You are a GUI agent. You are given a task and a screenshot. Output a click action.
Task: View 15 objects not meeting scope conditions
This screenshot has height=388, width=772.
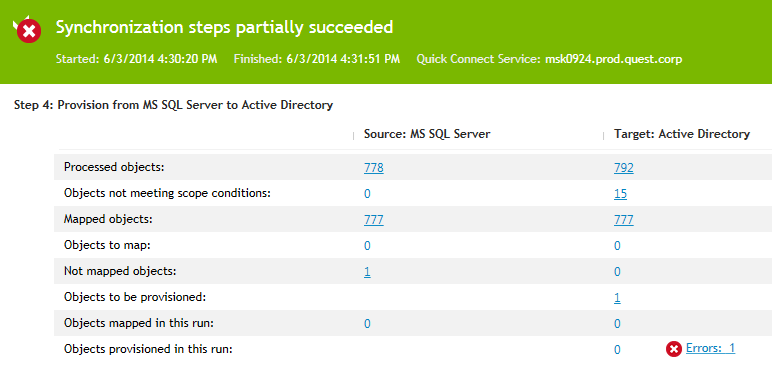(620, 194)
